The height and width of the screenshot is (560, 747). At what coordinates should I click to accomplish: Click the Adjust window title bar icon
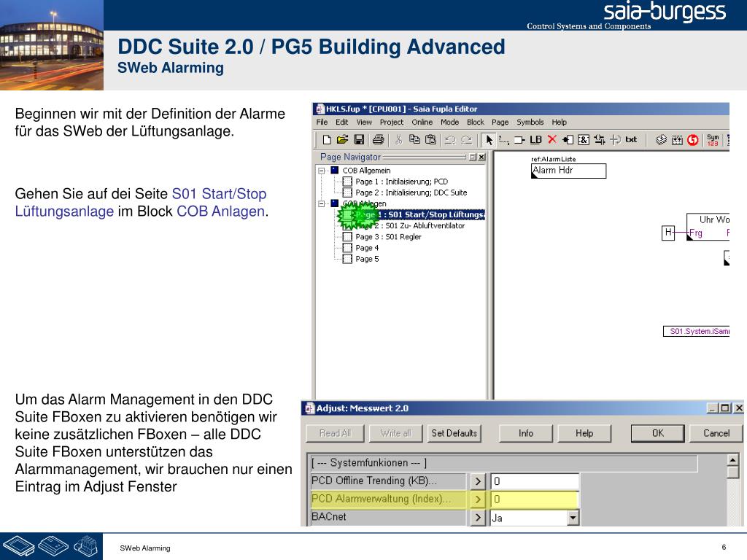click(x=309, y=408)
